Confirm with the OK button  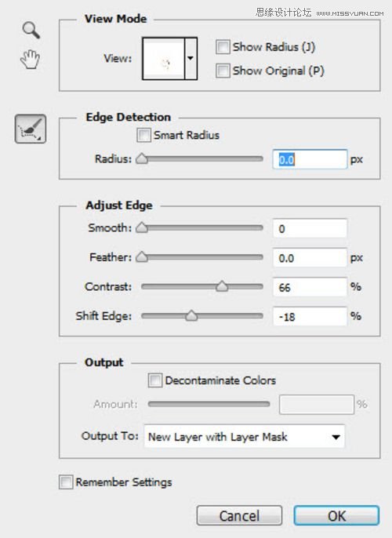pyautogui.click(x=336, y=515)
